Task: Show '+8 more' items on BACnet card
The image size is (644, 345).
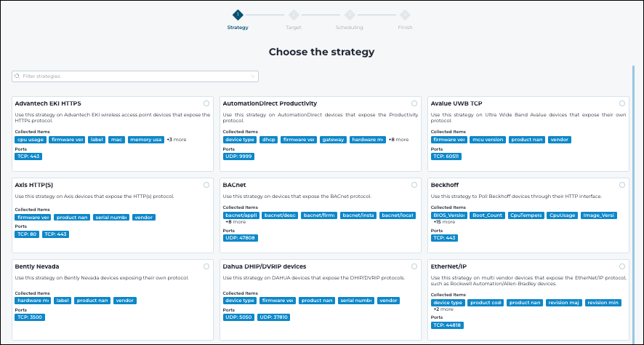Action: [236, 222]
